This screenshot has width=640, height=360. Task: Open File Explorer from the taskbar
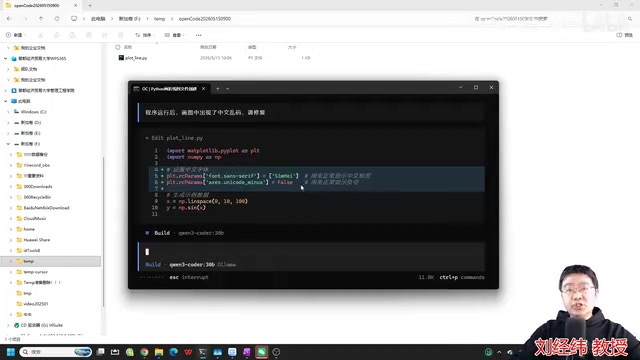159,352
